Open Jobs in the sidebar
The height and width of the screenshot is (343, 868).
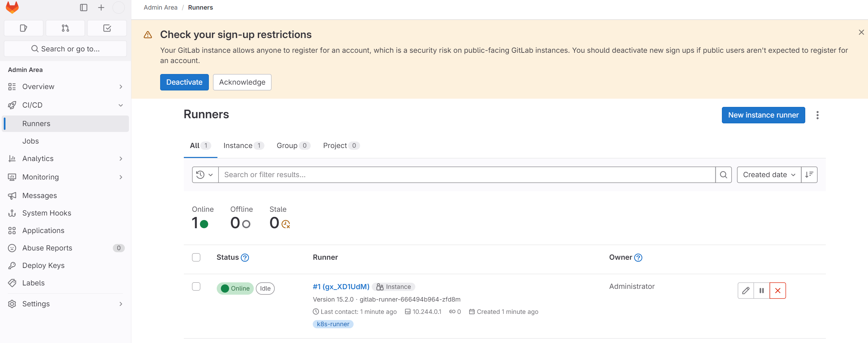(x=65, y=141)
